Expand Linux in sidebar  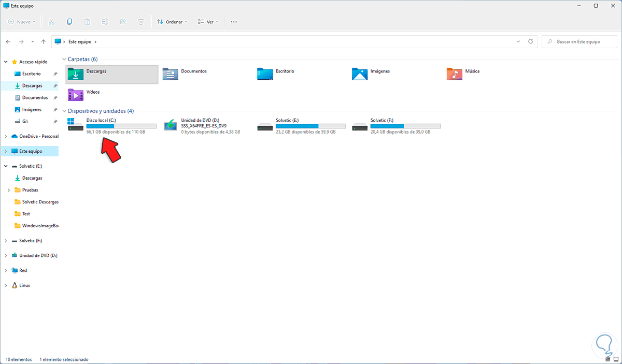6,285
